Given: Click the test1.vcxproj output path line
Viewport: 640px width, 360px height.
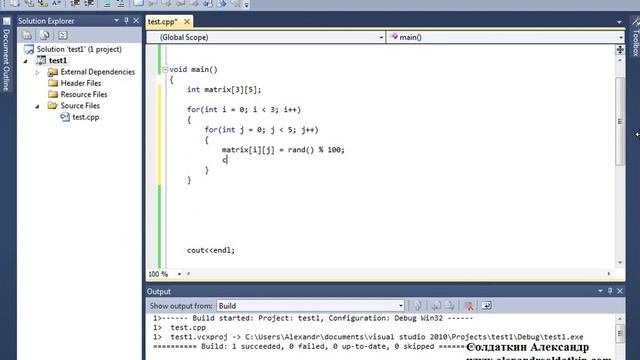Looking at the screenshot, I should coord(368,337).
